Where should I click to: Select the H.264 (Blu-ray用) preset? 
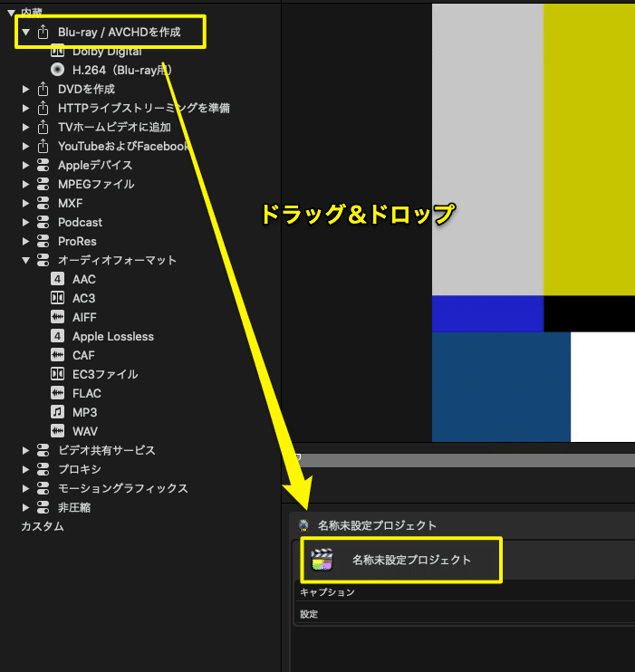(x=122, y=70)
